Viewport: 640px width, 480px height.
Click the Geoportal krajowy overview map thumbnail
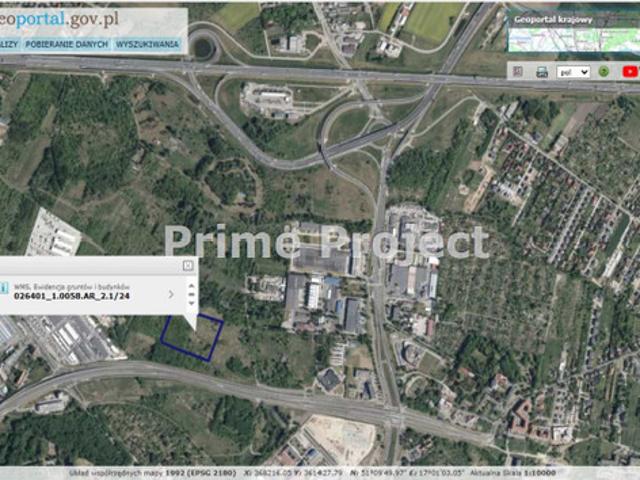tap(572, 39)
